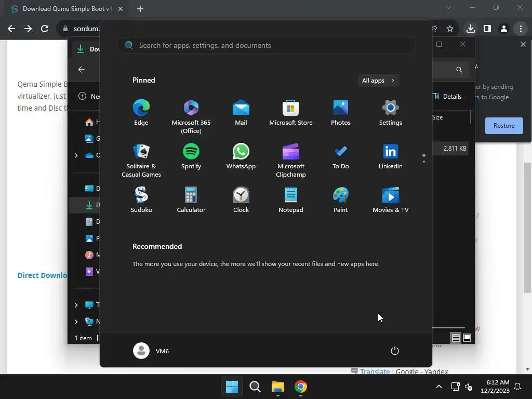Open Chrome tab search chevron
The height and width of the screenshot is (399, 532).
coord(448,7)
